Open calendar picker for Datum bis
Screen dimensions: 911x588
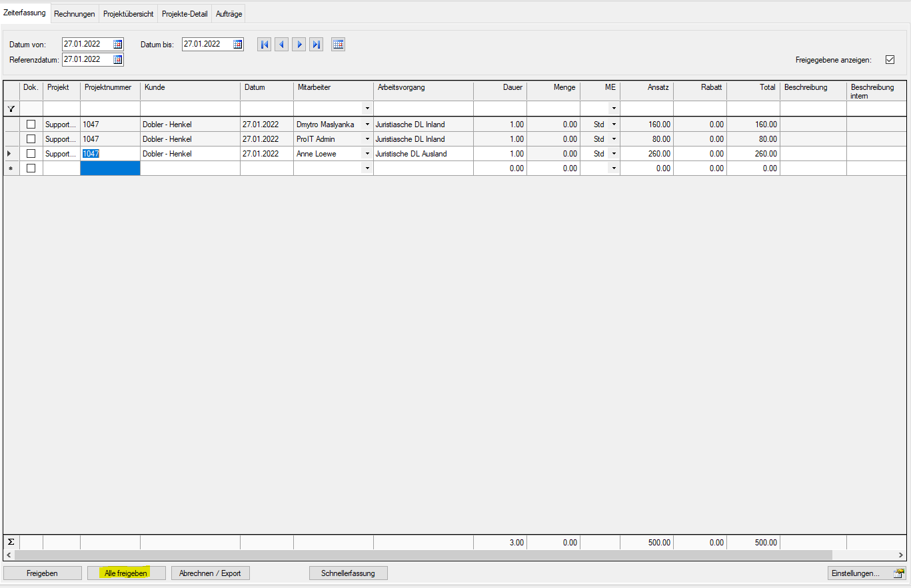(238, 44)
